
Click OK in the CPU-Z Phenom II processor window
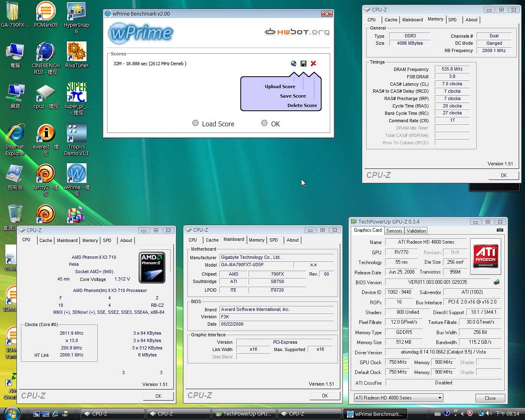coord(158,396)
